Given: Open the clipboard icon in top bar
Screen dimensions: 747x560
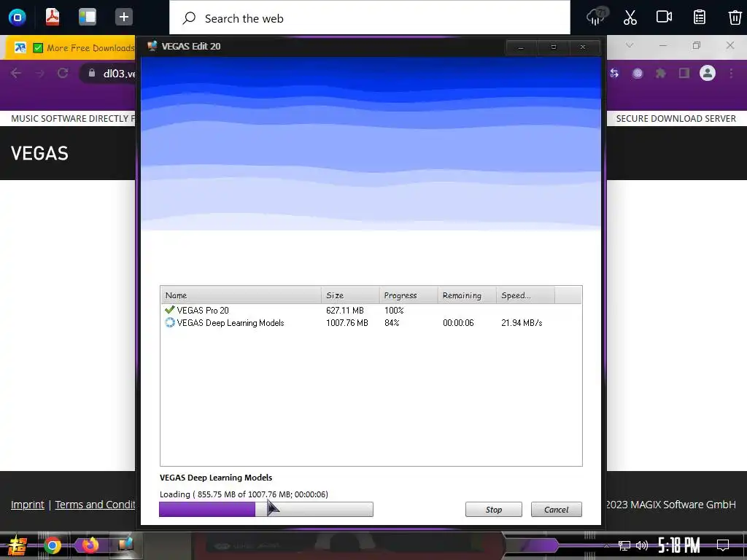Looking at the screenshot, I should coord(700,17).
